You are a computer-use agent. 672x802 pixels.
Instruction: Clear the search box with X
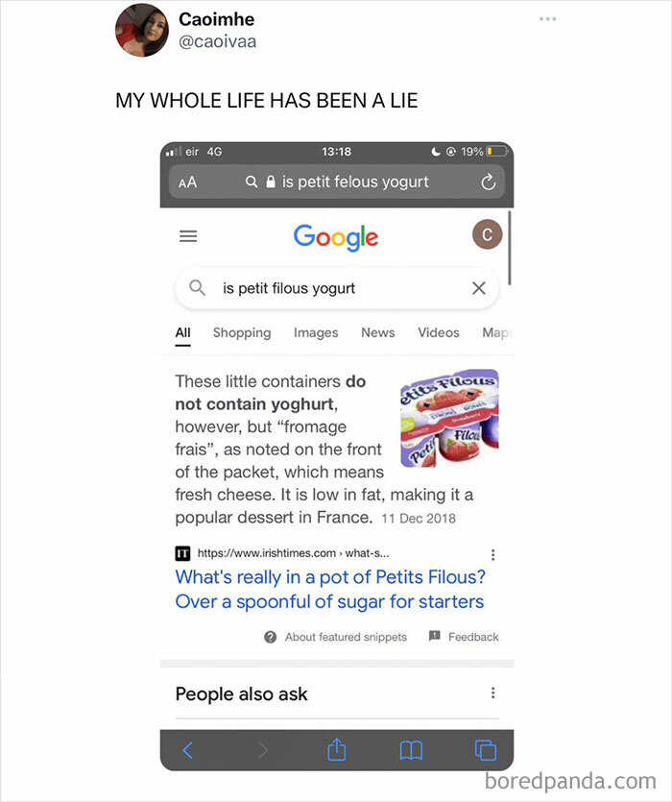(x=479, y=288)
